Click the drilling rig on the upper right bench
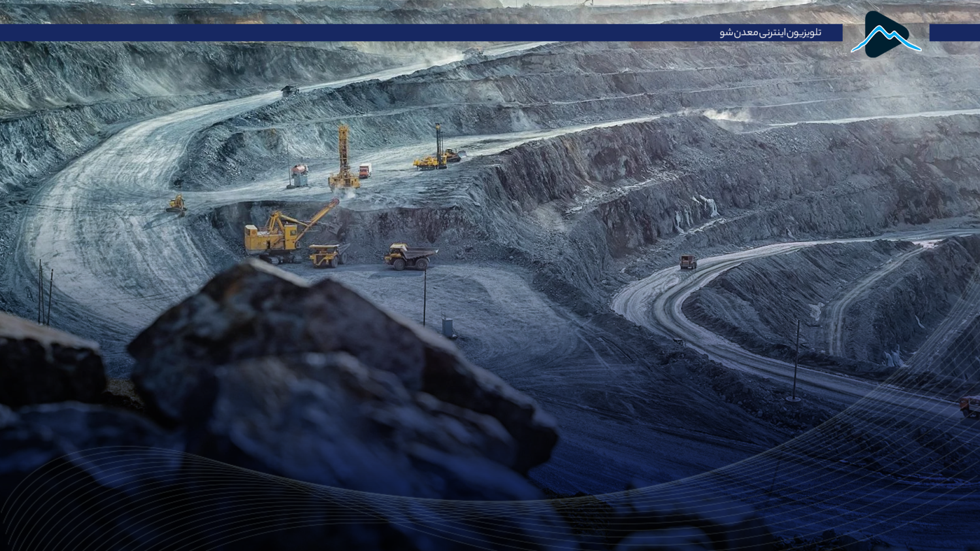Image resolution: width=980 pixels, height=551 pixels. click(x=436, y=151)
